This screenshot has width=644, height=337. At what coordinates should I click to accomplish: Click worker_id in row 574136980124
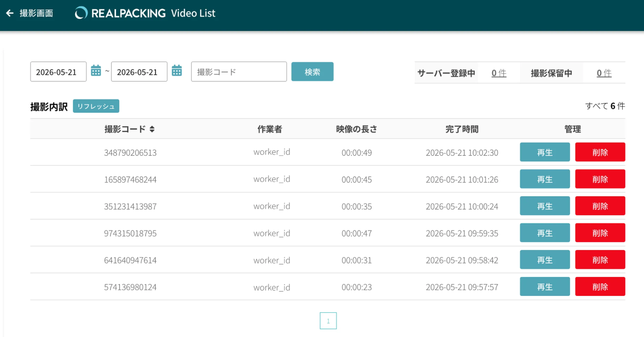[272, 287]
